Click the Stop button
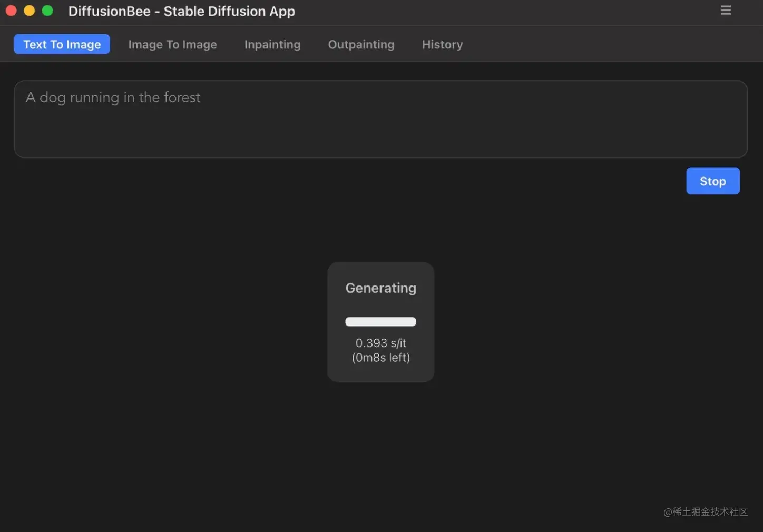The height and width of the screenshot is (532, 763). click(x=712, y=181)
